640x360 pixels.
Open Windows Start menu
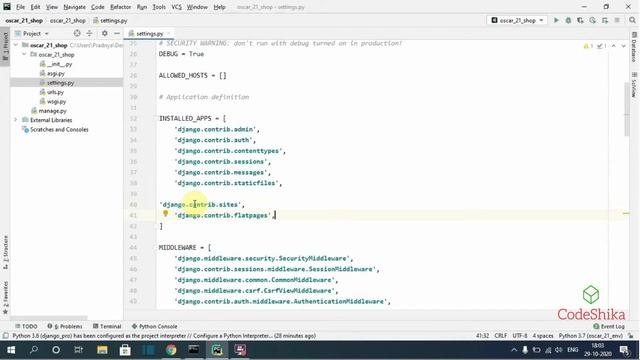11,350
